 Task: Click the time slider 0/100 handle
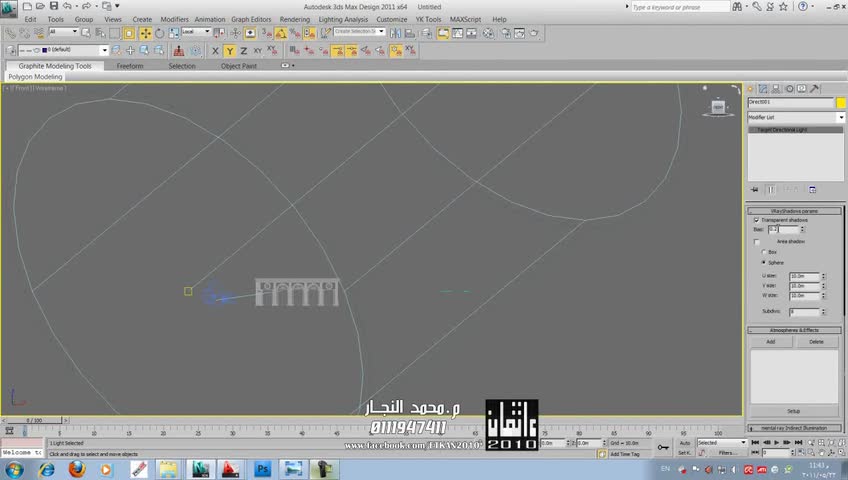35,420
